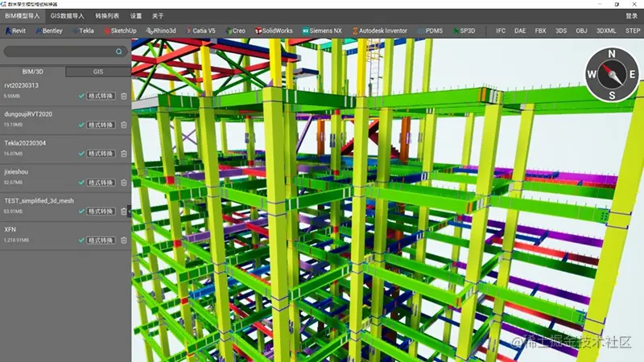Switch to the GIS tab
Viewport: 644px width, 362px height.
(98, 72)
